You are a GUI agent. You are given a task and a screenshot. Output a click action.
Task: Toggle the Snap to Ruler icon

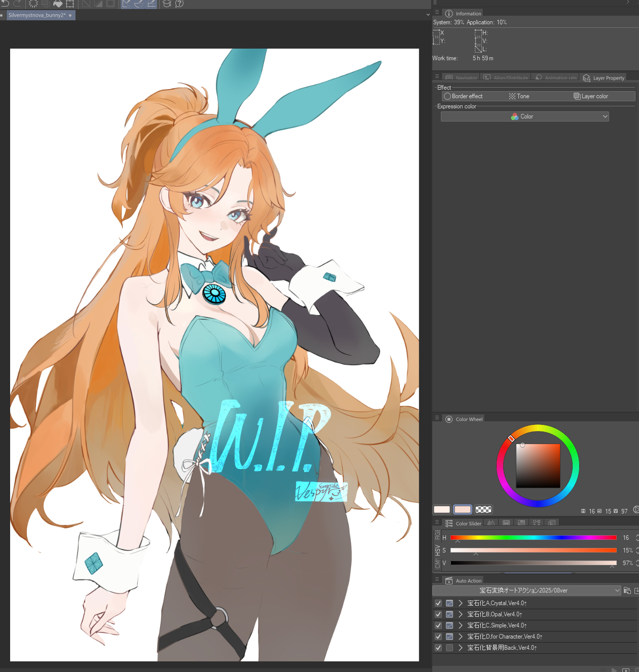[126, 4]
